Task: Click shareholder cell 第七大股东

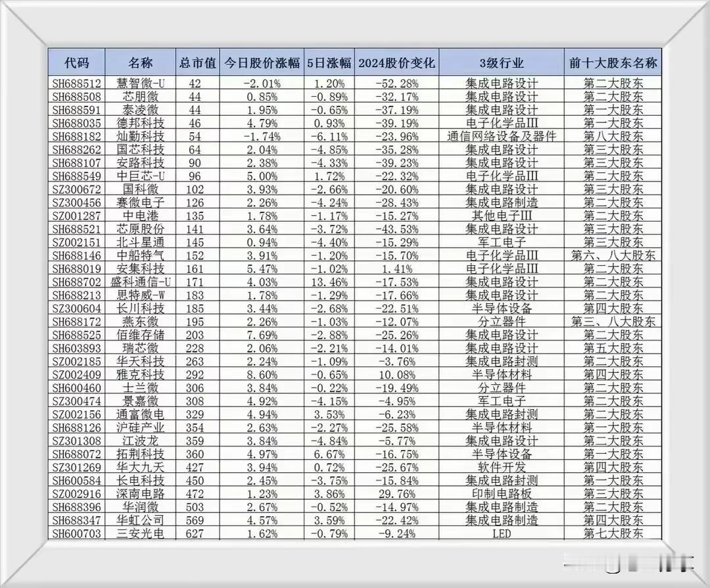Action: pyautogui.click(x=613, y=533)
